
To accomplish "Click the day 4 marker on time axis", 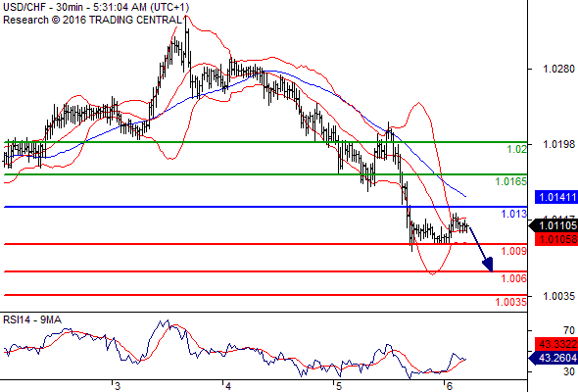I will point(228,386).
